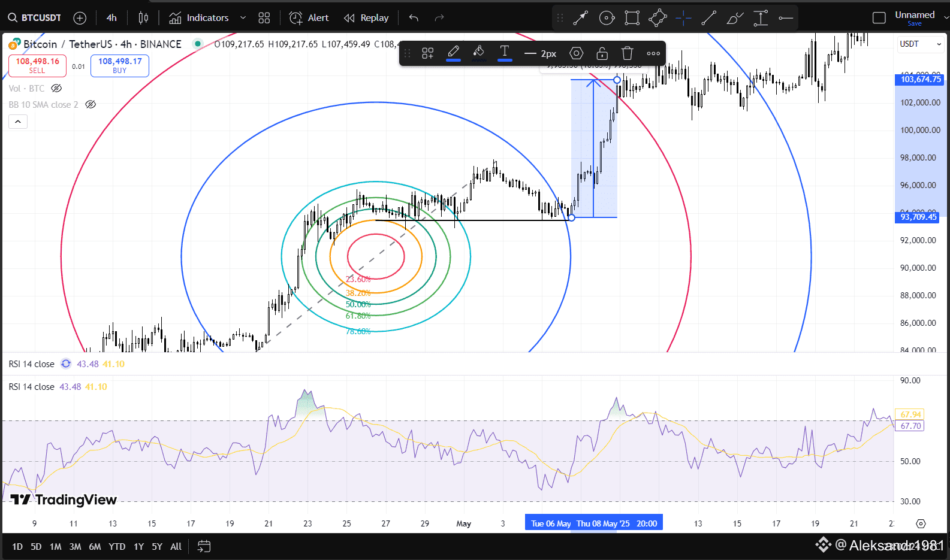Expand the Indicators favorites dropdown arrow

coord(243,18)
